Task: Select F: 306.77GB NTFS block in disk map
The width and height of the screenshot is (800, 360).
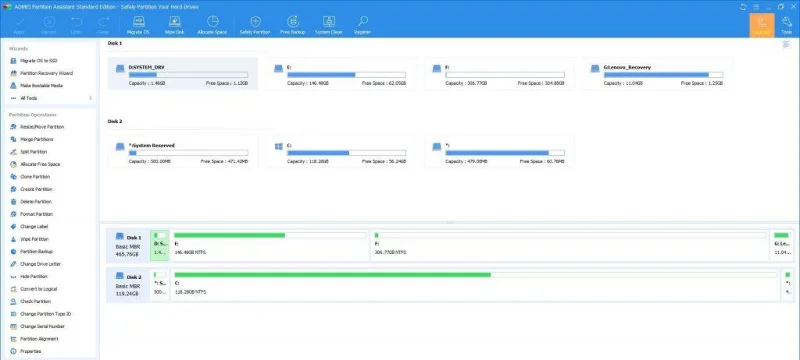Action: [x=570, y=245]
